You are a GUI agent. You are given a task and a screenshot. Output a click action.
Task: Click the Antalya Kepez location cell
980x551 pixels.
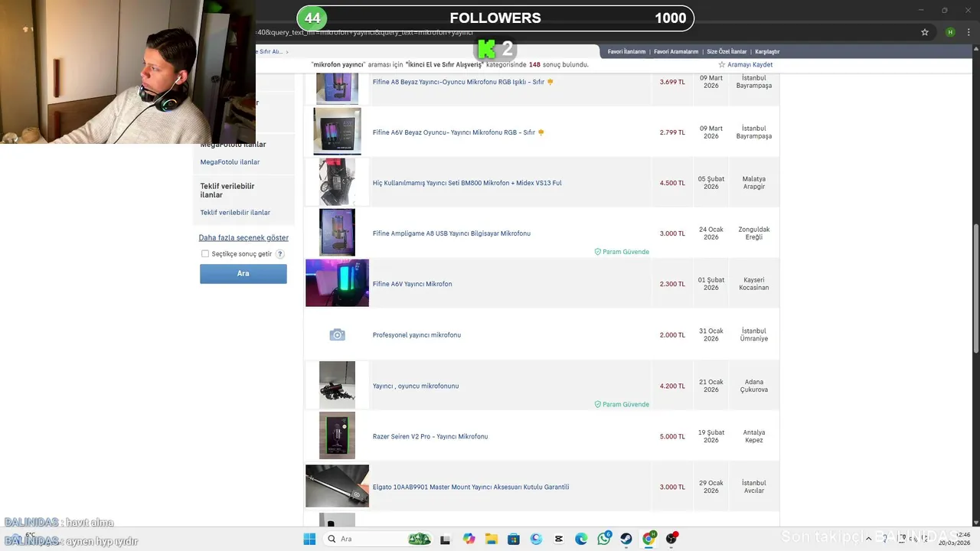point(754,436)
